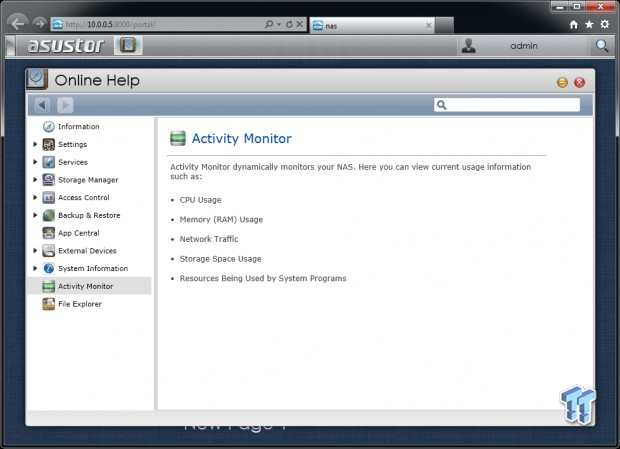Click the browser back arrow
This screenshot has height=449, width=620.
pyautogui.click(x=17, y=24)
